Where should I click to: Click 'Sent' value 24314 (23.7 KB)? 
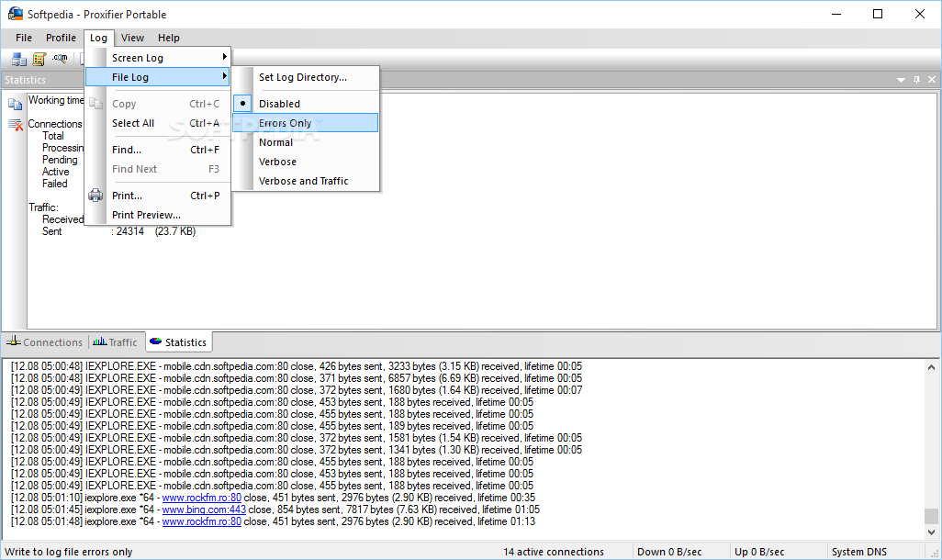click(156, 231)
